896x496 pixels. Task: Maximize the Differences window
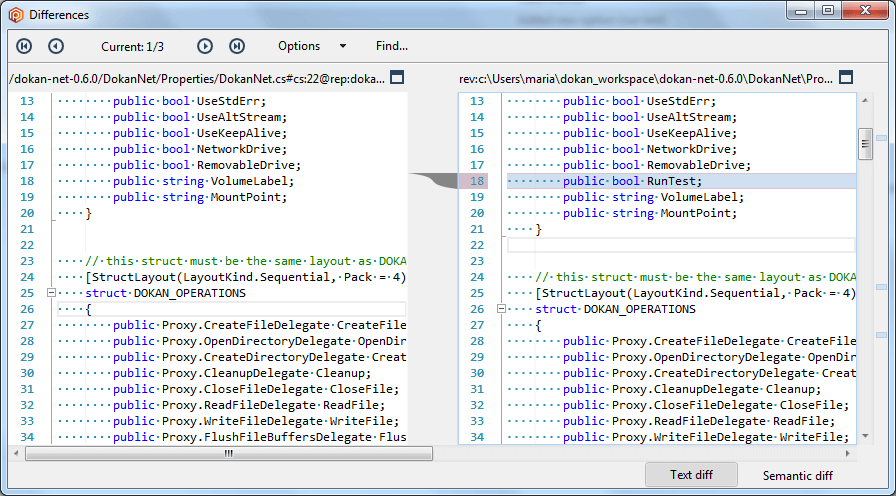(828, 11)
